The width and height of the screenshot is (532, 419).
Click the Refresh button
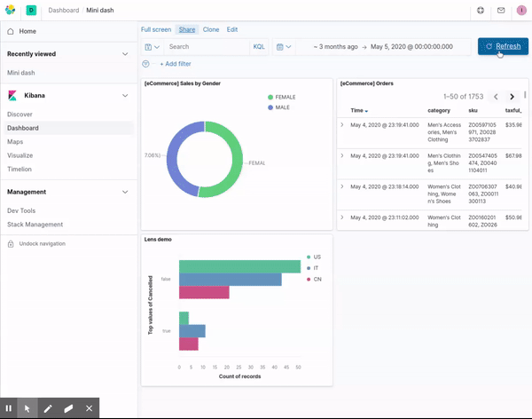[503, 46]
